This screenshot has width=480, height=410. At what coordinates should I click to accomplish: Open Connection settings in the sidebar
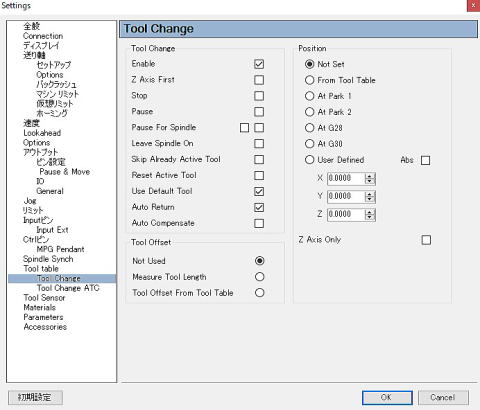click(43, 36)
